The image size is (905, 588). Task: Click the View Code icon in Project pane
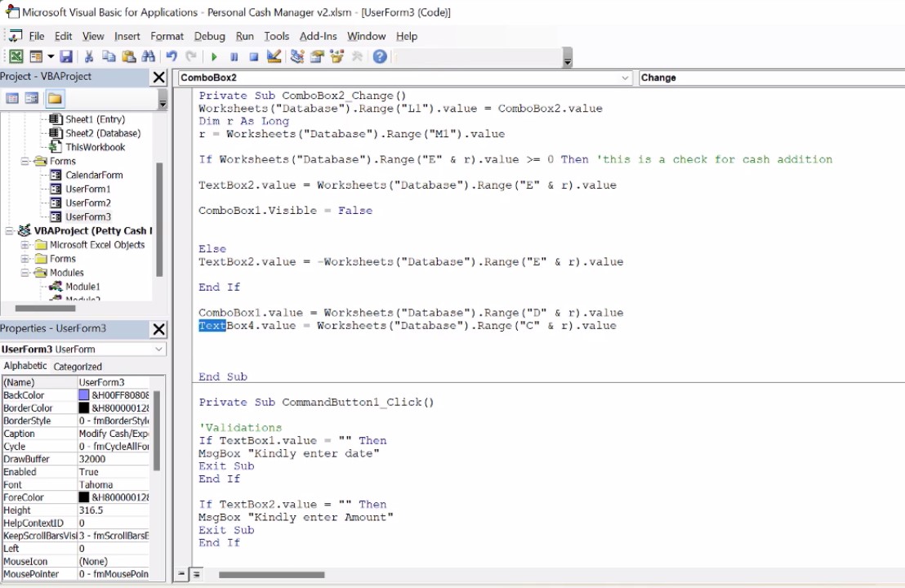coord(12,99)
